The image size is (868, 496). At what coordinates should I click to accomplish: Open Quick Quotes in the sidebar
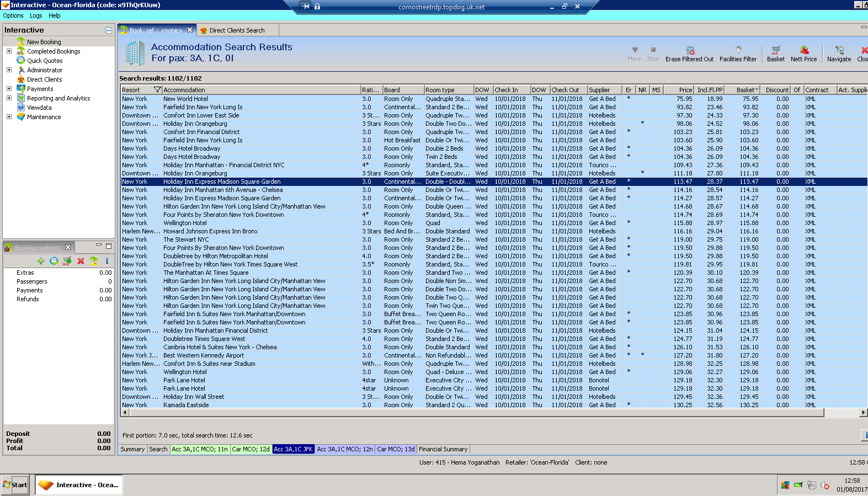tap(45, 61)
